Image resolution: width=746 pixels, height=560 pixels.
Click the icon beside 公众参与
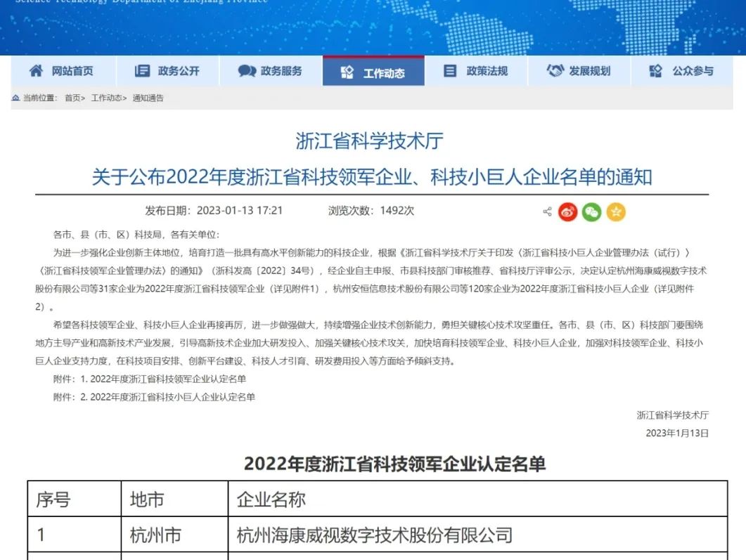click(656, 71)
